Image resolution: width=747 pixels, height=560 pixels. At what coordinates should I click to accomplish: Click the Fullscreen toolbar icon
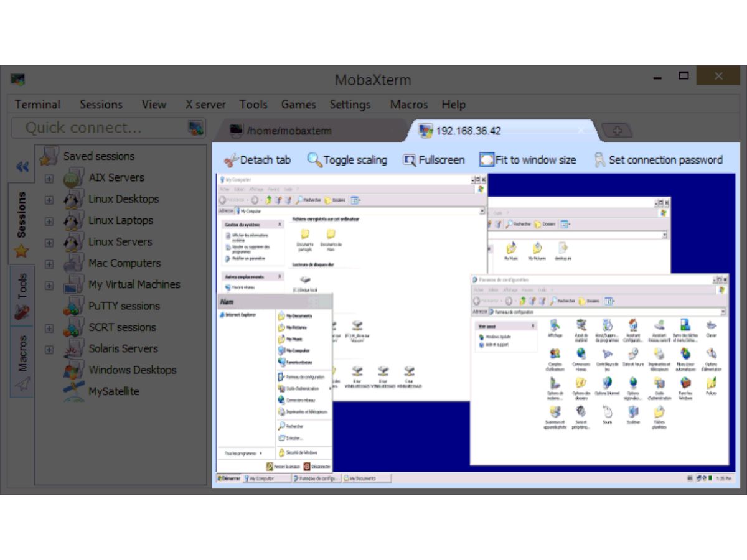409,161
